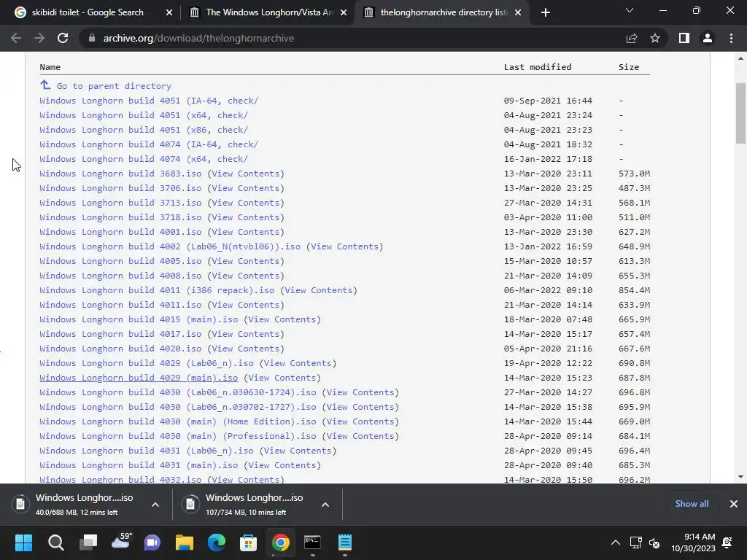The image size is (747, 560).
Task: Click the page vertical scrollbar thumb
Action: pos(740,113)
